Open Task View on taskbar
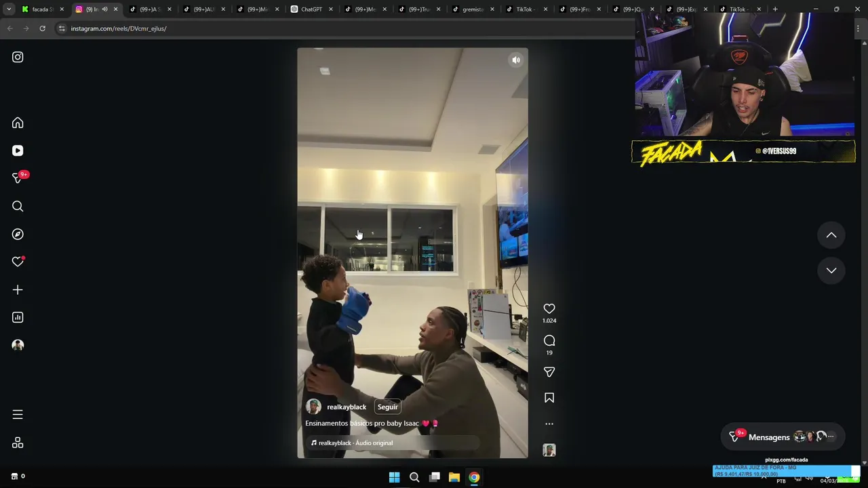This screenshot has height=488, width=868. pyautogui.click(x=435, y=477)
